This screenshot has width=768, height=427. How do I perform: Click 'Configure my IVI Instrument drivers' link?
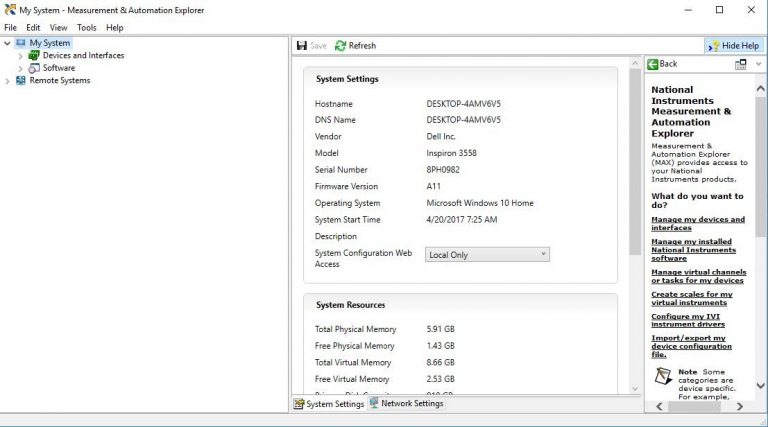685,321
